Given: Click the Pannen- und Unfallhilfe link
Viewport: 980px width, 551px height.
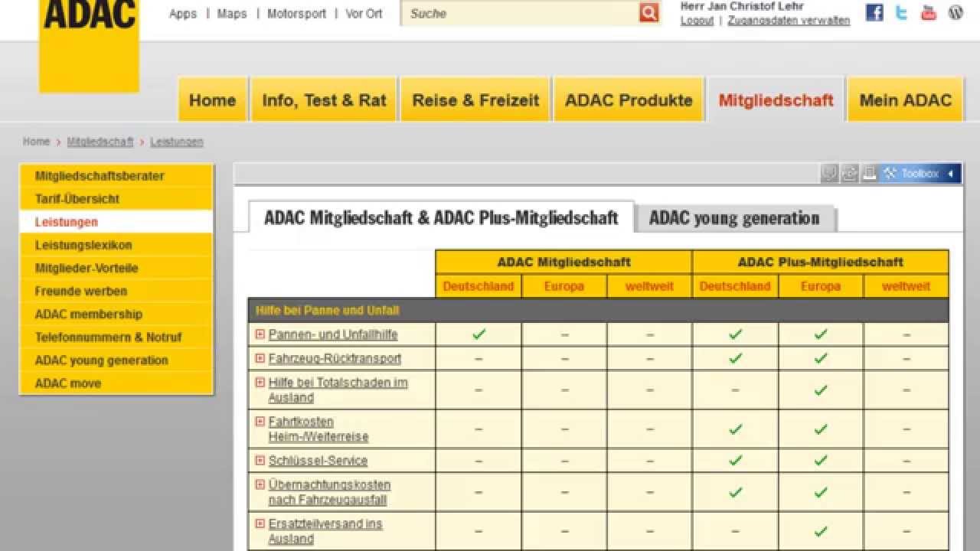Looking at the screenshot, I should point(333,334).
